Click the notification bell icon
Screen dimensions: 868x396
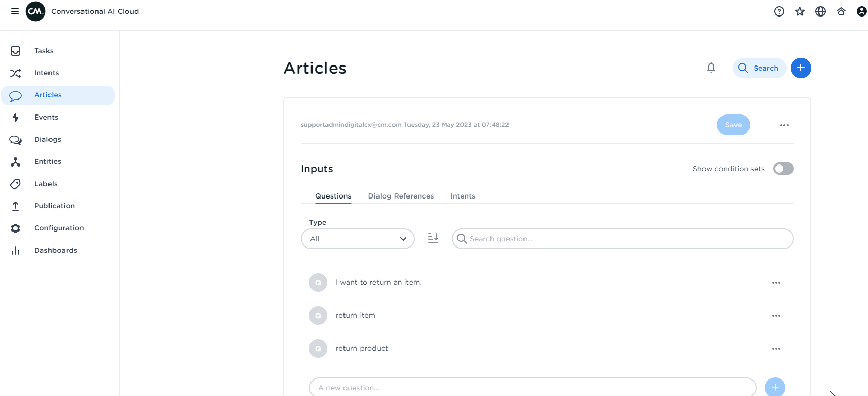point(711,68)
